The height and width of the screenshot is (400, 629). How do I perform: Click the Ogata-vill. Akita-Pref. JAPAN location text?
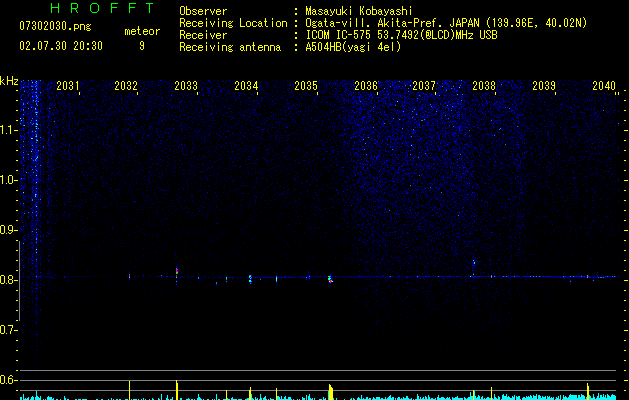click(x=446, y=23)
